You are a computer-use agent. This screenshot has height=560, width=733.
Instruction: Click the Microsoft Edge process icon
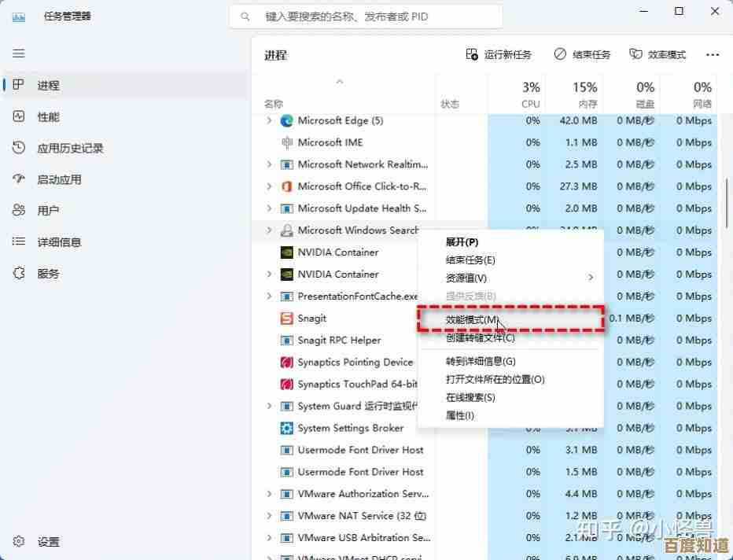coord(287,120)
